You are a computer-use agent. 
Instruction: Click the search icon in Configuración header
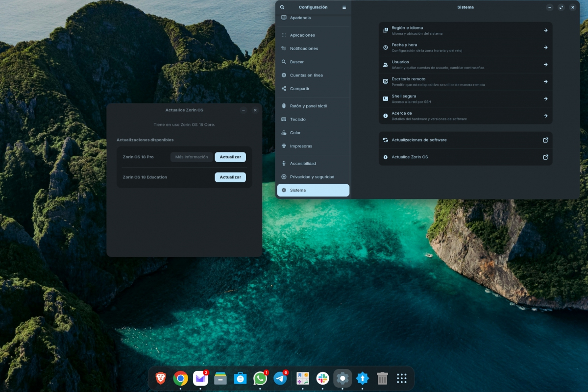pos(282,7)
